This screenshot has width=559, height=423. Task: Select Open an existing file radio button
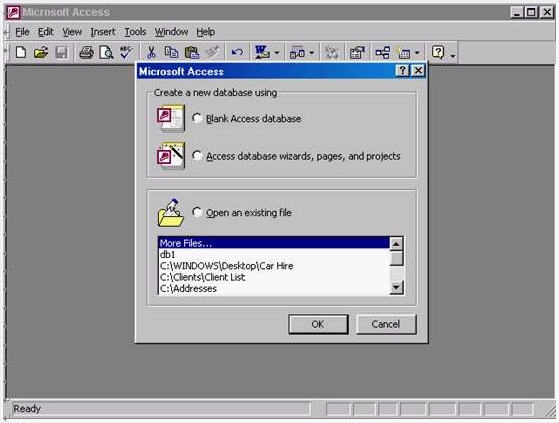point(197,212)
